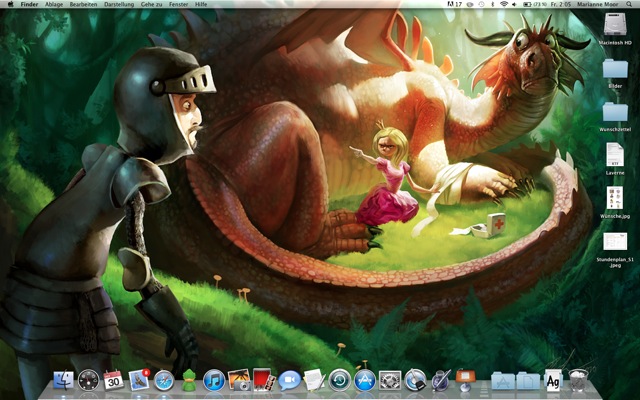Open the Ablage menu
The height and width of the screenshot is (400, 640).
(x=54, y=5)
